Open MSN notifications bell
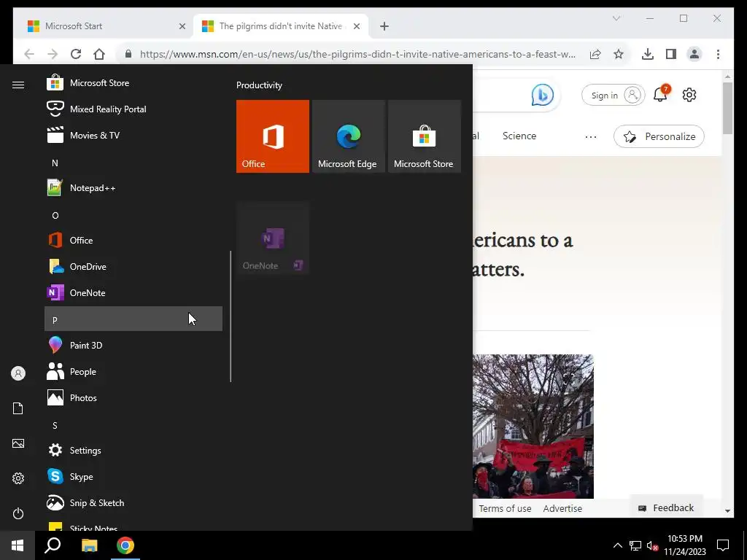747x560 pixels. 661,94
